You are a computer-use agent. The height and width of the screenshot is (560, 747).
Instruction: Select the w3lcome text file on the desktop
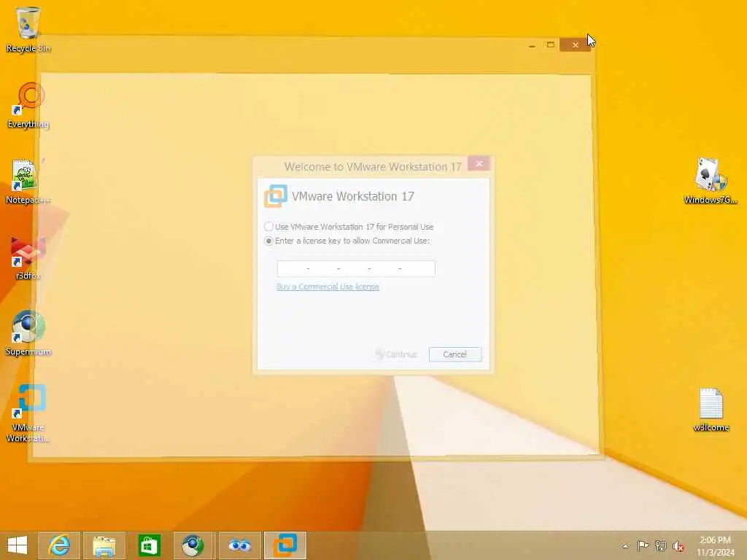pyautogui.click(x=711, y=410)
